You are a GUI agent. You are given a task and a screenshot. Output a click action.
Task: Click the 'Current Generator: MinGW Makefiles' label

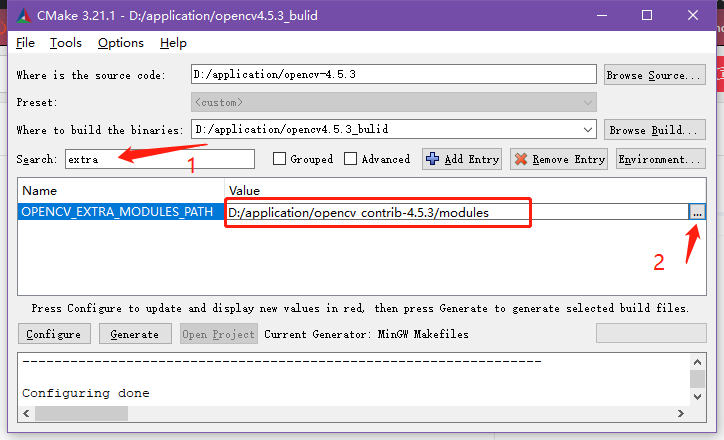(366, 334)
